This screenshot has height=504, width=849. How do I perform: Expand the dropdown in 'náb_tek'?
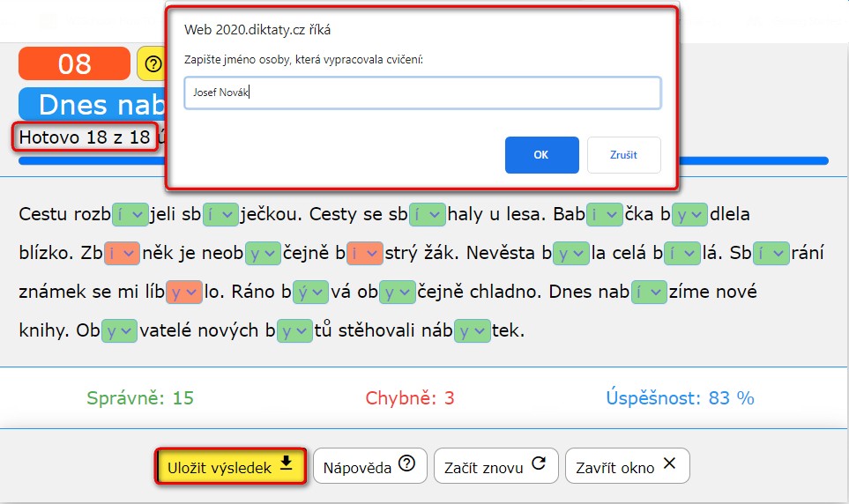473,331
